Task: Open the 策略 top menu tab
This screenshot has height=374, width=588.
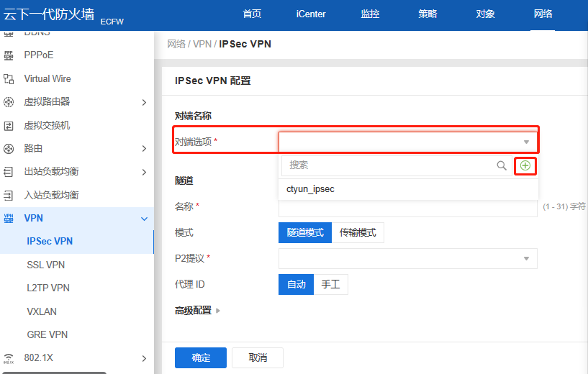Action: coord(428,14)
